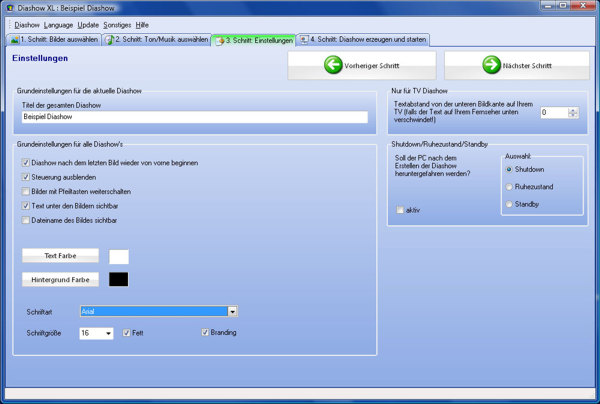This screenshot has width=600, height=404.
Task: Toggle the Fett checkbox
Action: pyautogui.click(x=126, y=333)
